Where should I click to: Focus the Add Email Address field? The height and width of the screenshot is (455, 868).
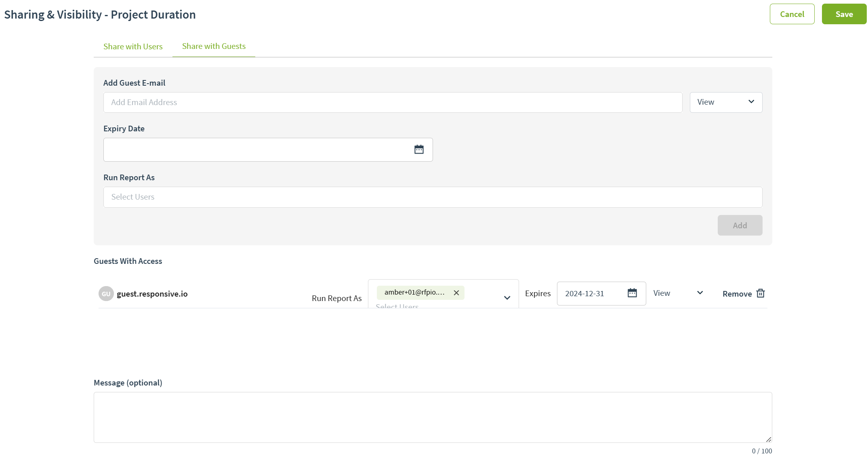(x=392, y=102)
